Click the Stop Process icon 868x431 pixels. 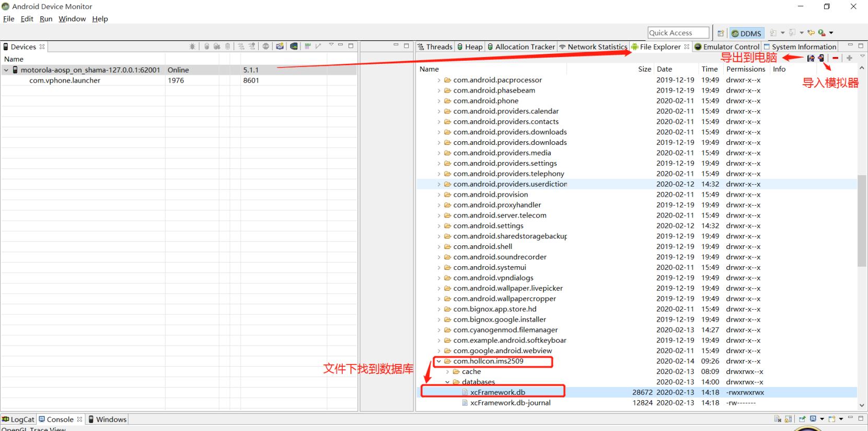coord(266,46)
